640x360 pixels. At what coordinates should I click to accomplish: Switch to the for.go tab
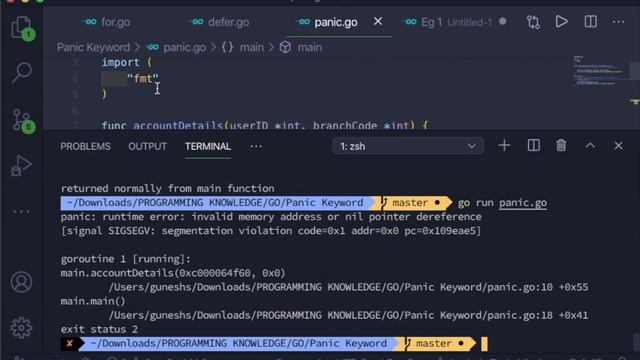[107, 22]
